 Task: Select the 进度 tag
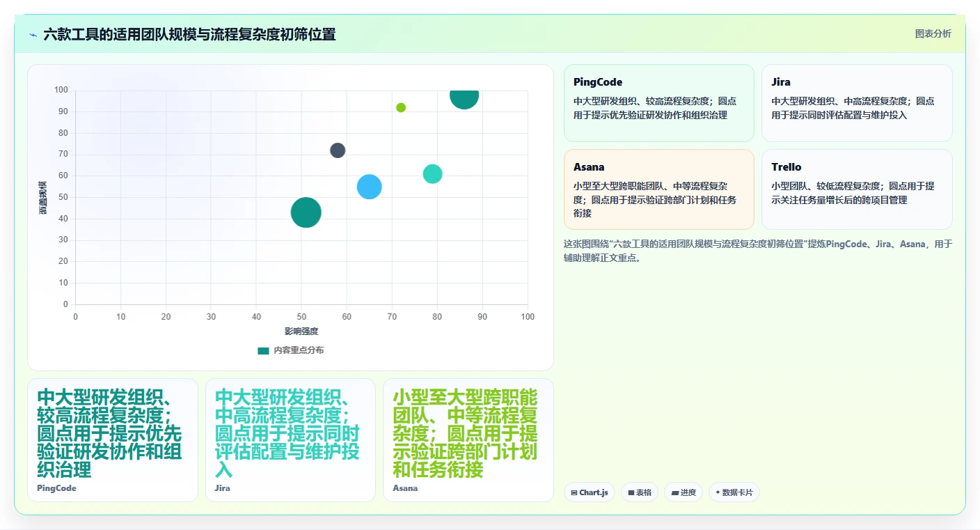pos(683,492)
